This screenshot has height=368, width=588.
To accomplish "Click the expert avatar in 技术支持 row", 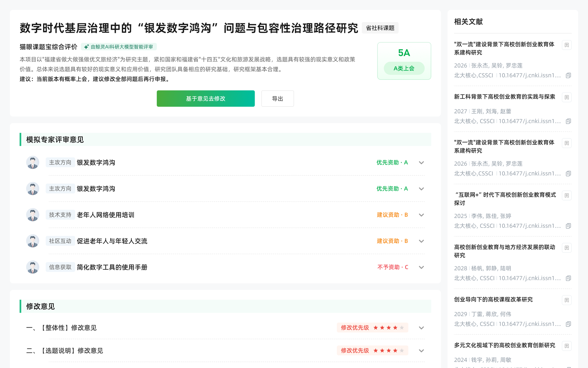I will pyautogui.click(x=33, y=215).
